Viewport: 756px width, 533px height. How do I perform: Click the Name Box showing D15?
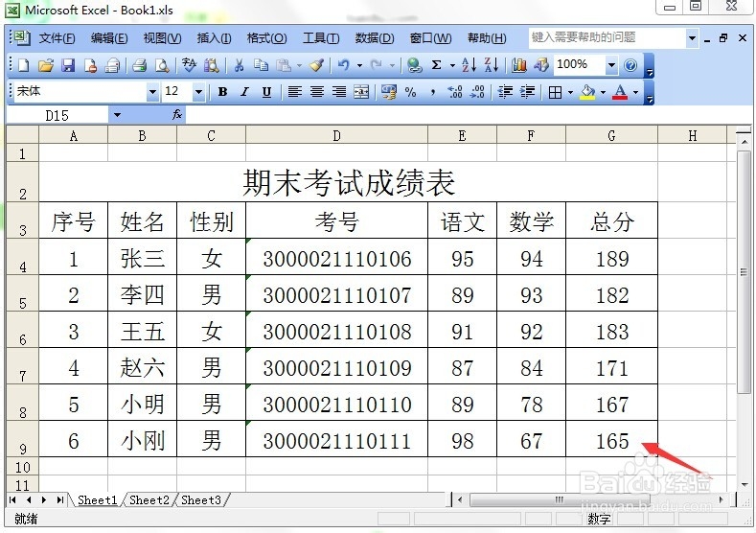[x=57, y=115]
